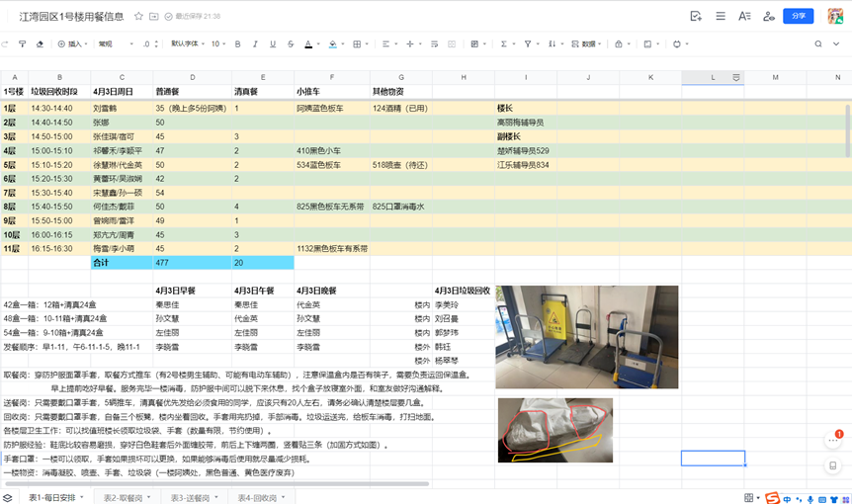Screen dimensions: 852x504
Task: Expand the 默认字体 font dropdown
Action: click(x=188, y=44)
